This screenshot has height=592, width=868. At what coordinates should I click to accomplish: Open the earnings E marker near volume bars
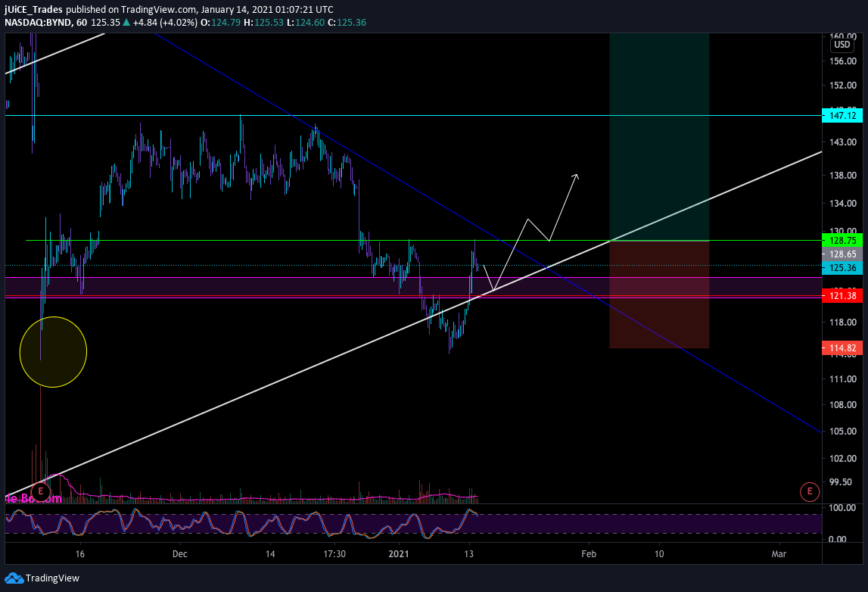(40, 491)
